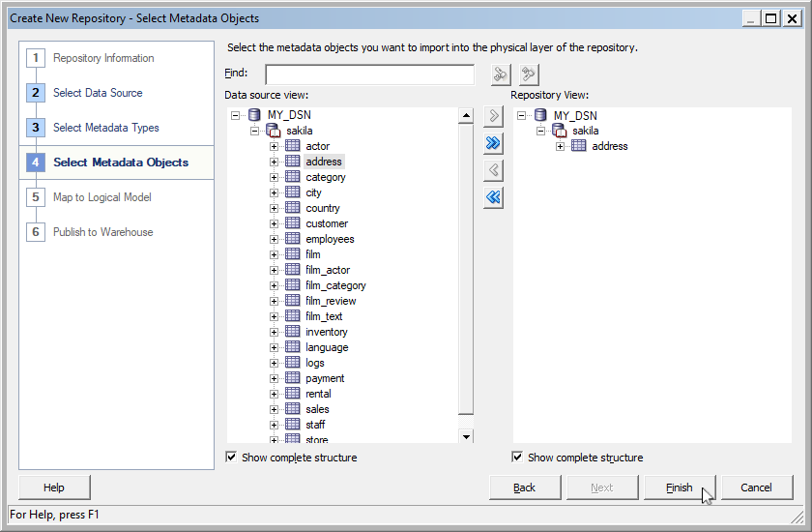
Task: Go to step 6 Publish to Warehouse
Action: (102, 232)
